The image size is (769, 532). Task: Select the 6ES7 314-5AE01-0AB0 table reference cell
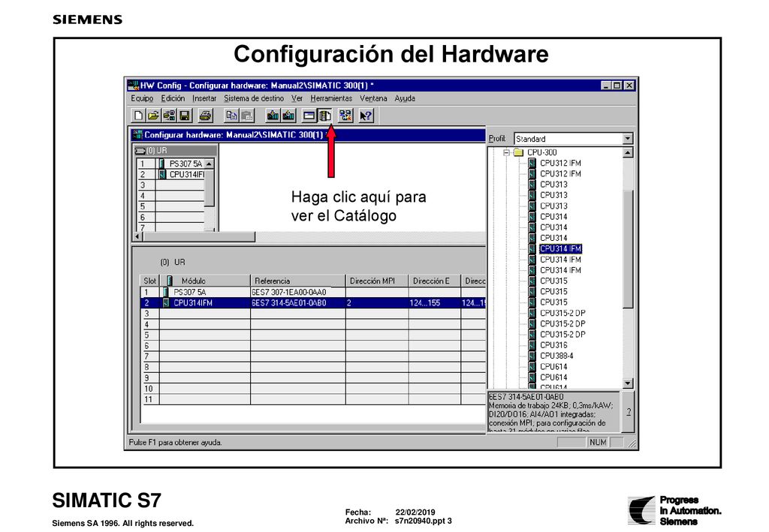coord(297,302)
